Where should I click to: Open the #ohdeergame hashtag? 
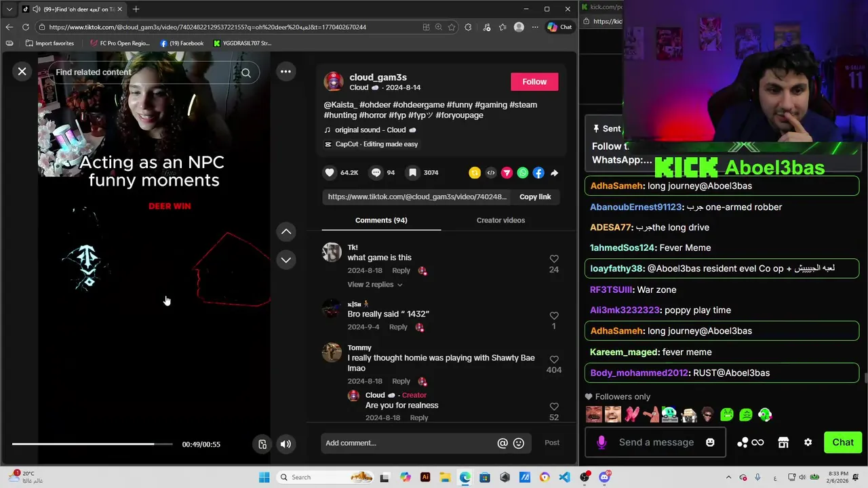point(418,105)
